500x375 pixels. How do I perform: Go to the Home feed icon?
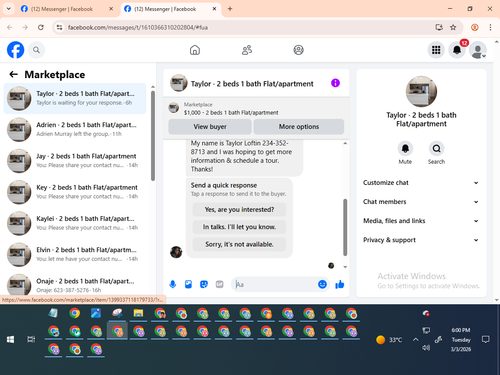point(195,50)
